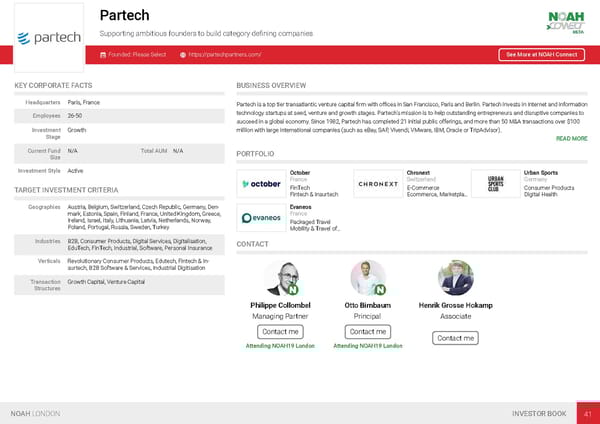Click Otto Birnbaum's profile photo
This screenshot has height=424, width=600.
367,277
